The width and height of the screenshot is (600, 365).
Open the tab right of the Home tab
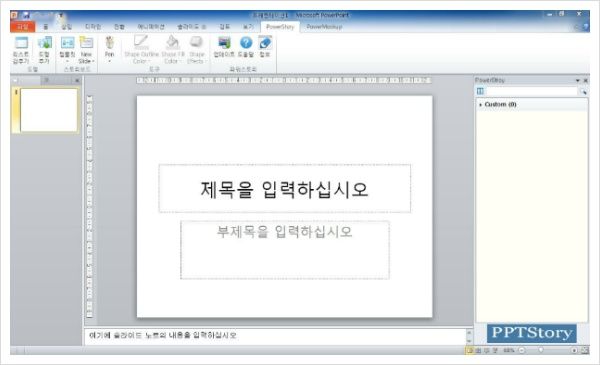tap(67, 27)
